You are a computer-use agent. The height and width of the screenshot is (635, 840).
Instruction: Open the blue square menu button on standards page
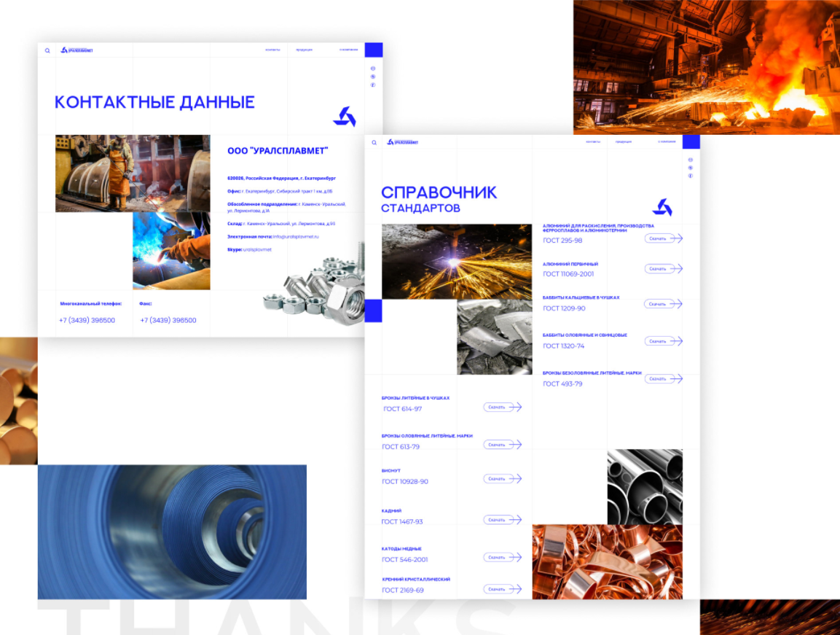[x=691, y=141]
